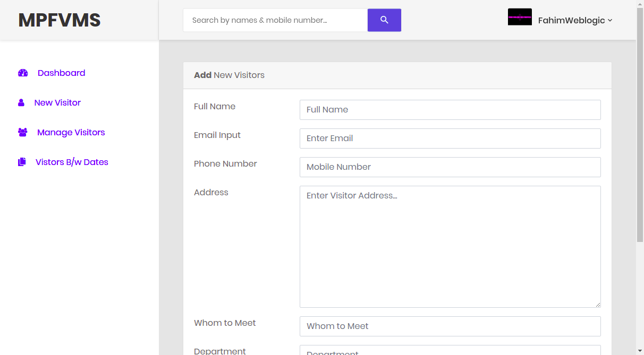This screenshot has width=644, height=355.
Task: Click the Department input field
Action: [x=450, y=350]
